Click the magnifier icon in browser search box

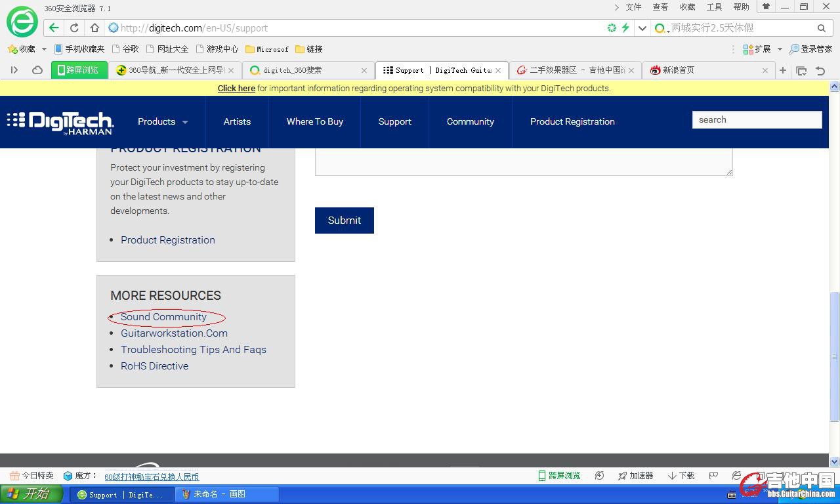click(821, 28)
